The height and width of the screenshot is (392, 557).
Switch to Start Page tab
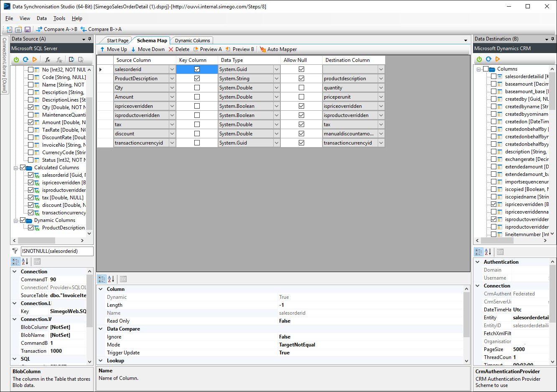pos(117,41)
